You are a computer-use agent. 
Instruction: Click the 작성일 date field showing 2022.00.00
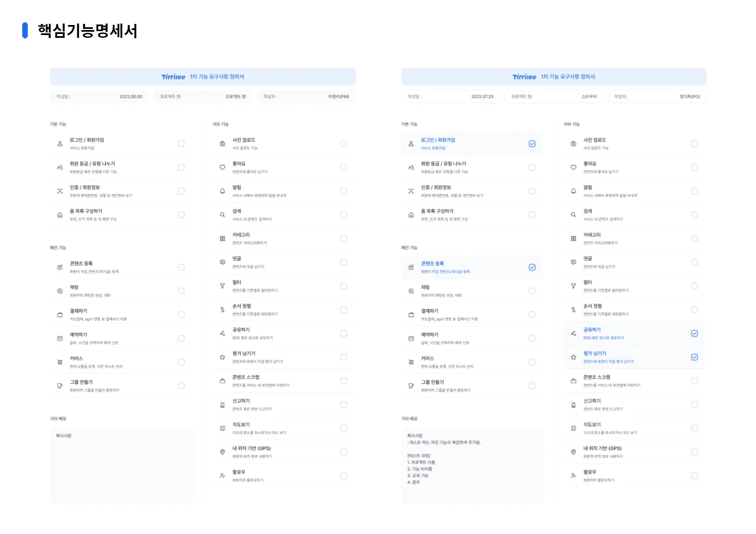pyautogui.click(x=100, y=97)
